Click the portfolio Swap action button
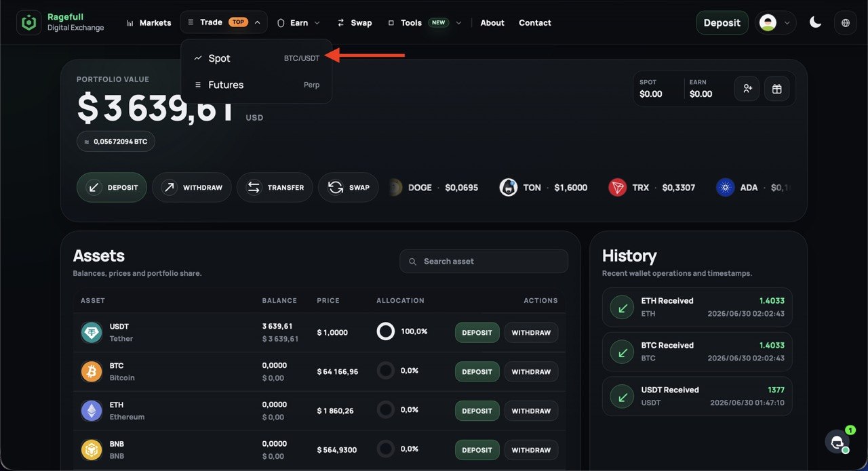 [x=349, y=187]
